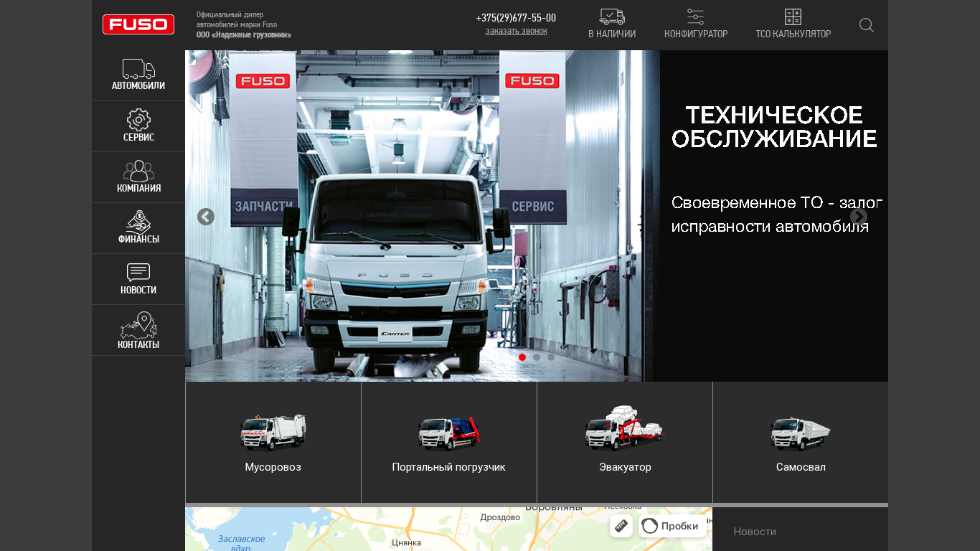Go to previous slide with left arrow
Viewport: 980px width, 551px height.
pos(206,217)
